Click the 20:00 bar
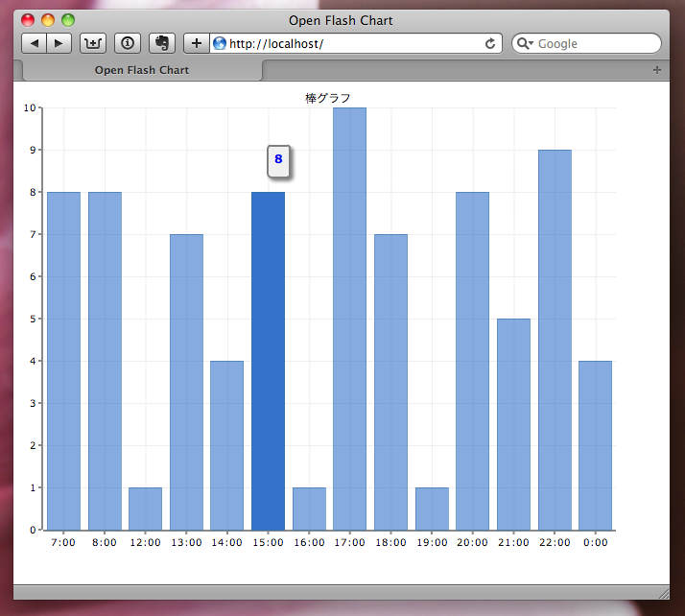Screen dimensions: 685x616 click(473, 361)
